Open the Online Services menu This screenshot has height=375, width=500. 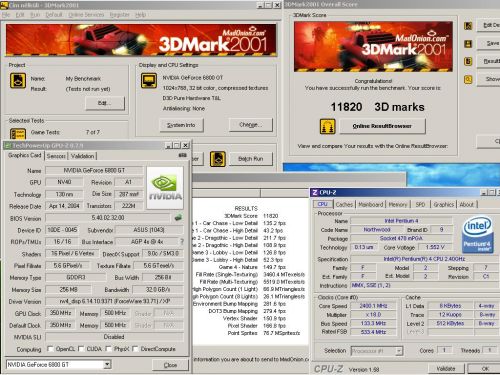point(86,15)
